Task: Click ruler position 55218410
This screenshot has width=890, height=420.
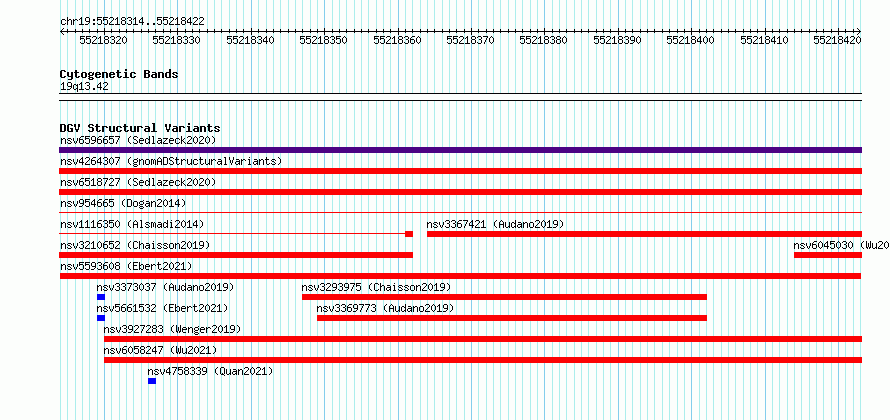Action: (x=765, y=40)
